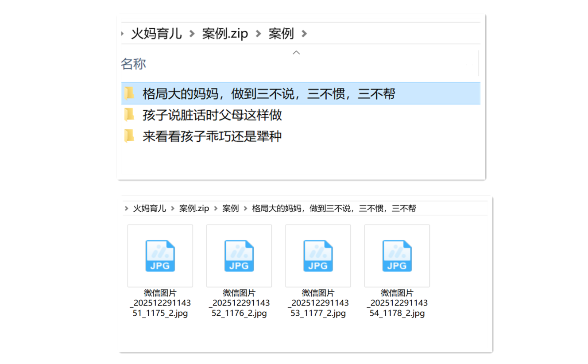
Task: Click sort arrow above 名称 column
Action: [297, 52]
